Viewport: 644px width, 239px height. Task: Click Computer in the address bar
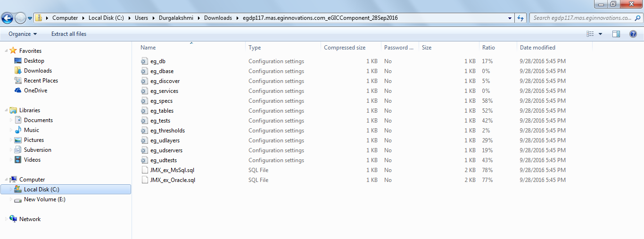coord(65,18)
